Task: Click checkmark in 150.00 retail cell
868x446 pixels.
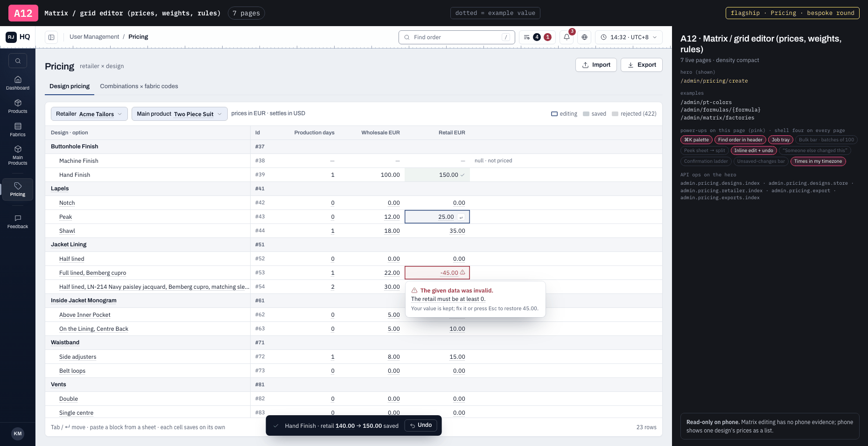Action: pyautogui.click(x=462, y=175)
